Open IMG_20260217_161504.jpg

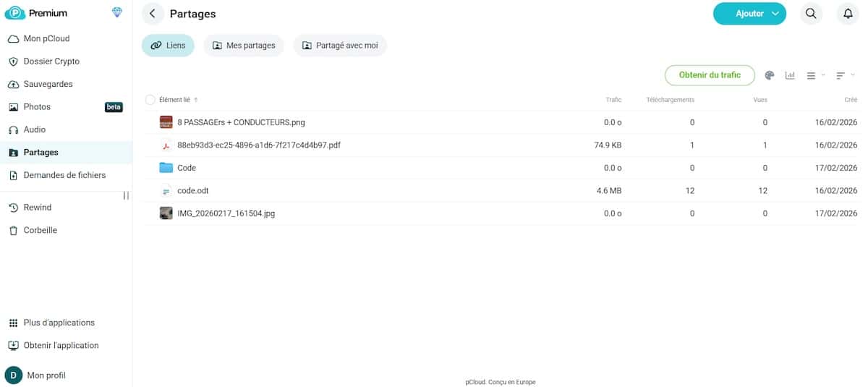[x=226, y=213]
